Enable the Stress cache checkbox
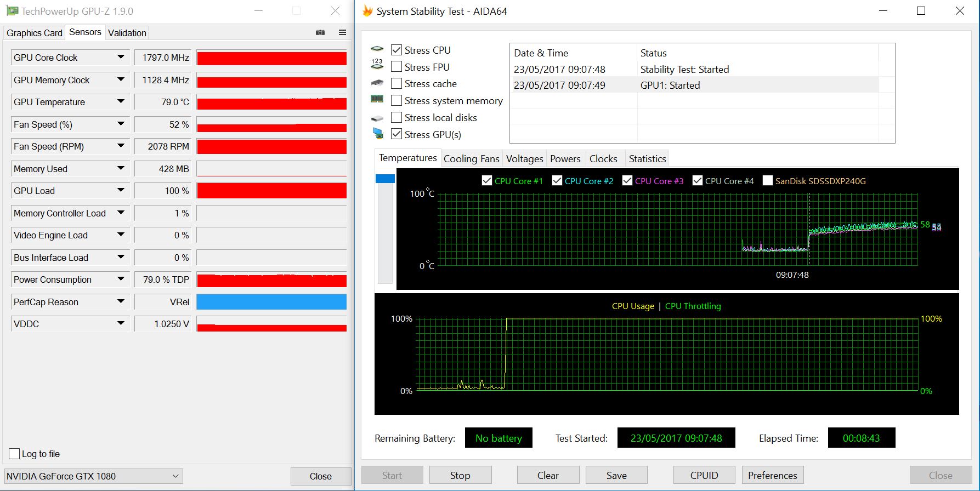The width and height of the screenshot is (980, 491). click(396, 84)
